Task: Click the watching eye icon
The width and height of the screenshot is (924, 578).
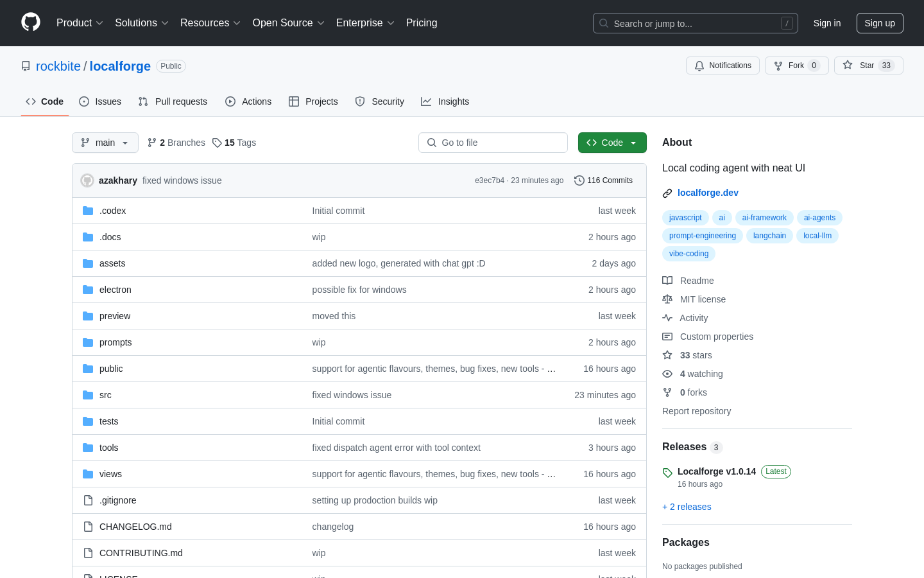Action: coord(667,374)
